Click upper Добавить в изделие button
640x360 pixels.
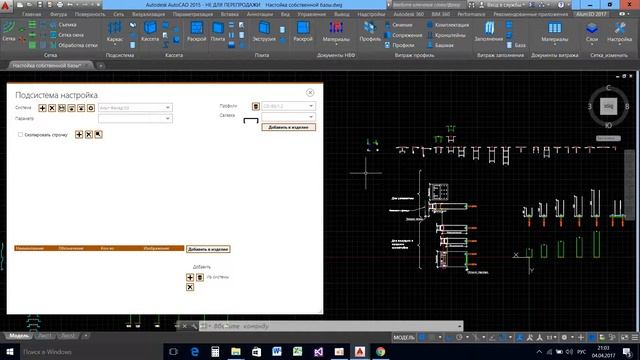[x=288, y=127]
